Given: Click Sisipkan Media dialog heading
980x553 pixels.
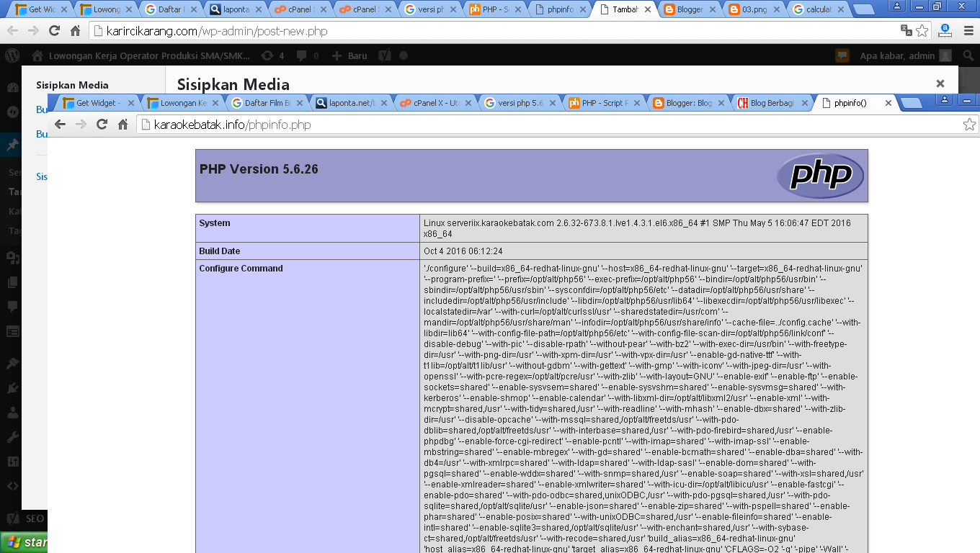Looking at the screenshot, I should [233, 84].
